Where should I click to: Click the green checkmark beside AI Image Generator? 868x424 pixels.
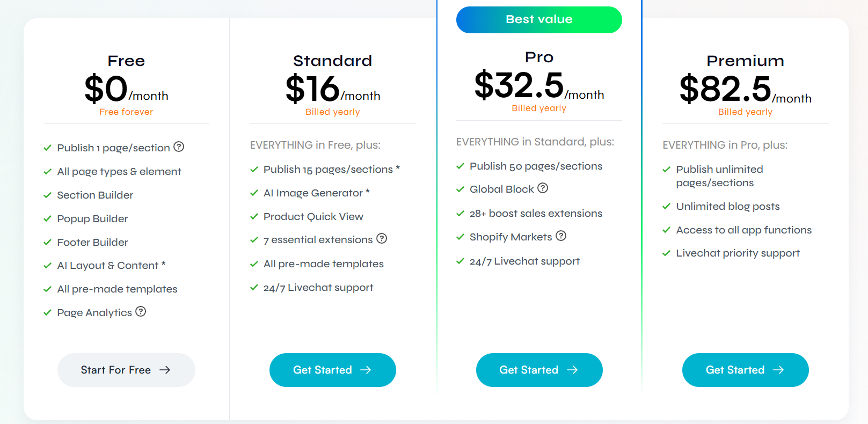pyautogui.click(x=253, y=192)
